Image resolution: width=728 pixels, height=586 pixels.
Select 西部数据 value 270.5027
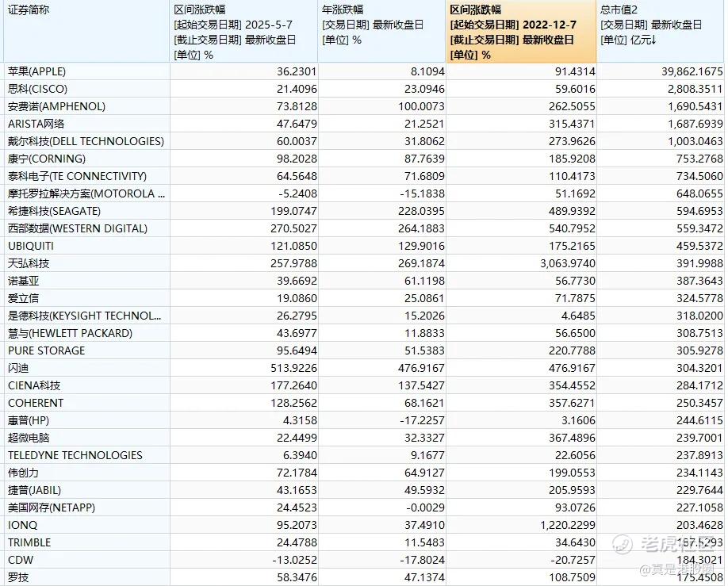click(293, 228)
